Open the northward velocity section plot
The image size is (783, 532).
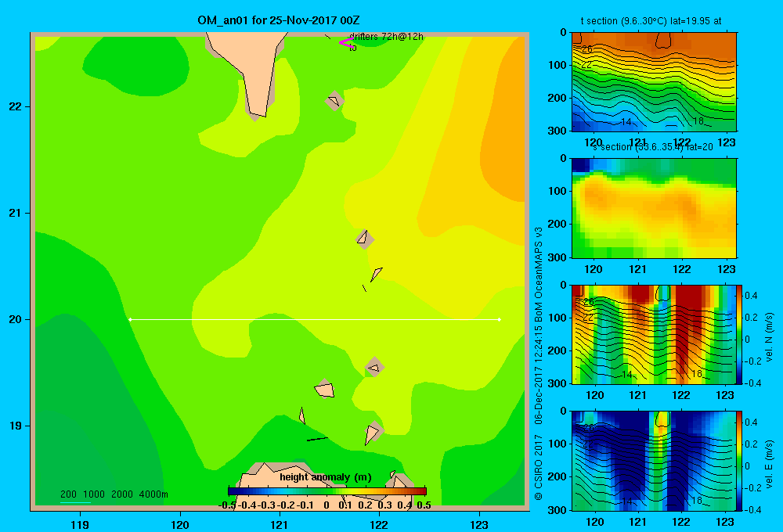pyautogui.click(x=654, y=334)
